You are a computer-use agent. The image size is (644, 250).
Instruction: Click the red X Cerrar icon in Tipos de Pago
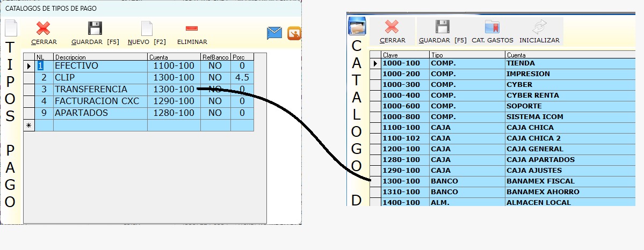pyautogui.click(x=44, y=28)
